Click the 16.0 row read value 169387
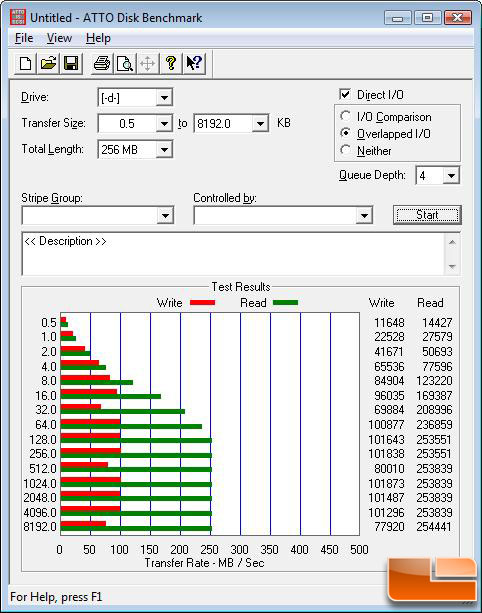This screenshot has height=613, width=482. (x=434, y=395)
